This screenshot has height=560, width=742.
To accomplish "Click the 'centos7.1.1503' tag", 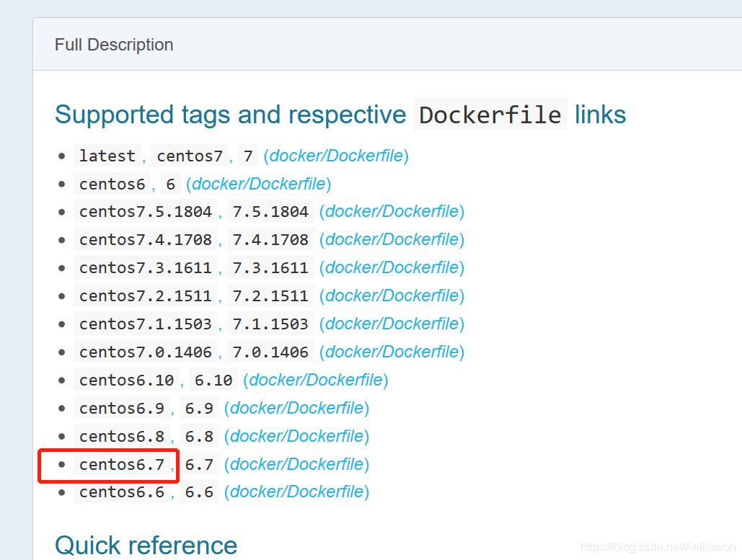I will pos(146,324).
